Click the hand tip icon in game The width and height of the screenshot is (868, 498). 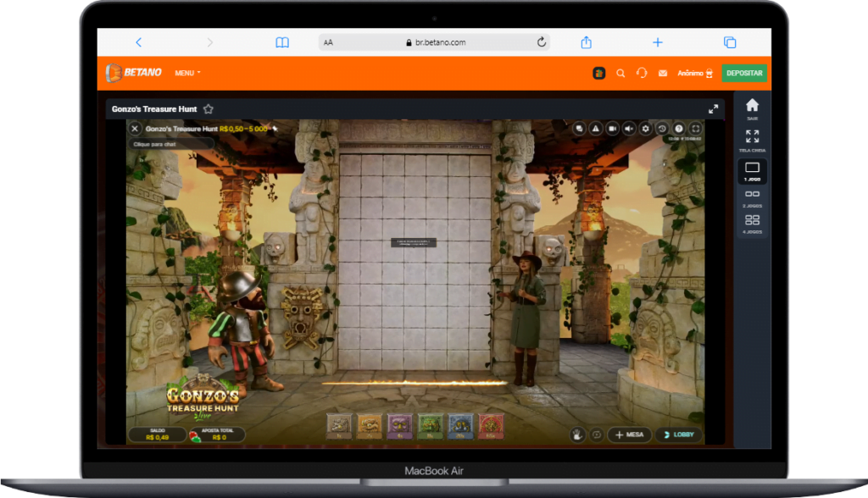point(577,435)
